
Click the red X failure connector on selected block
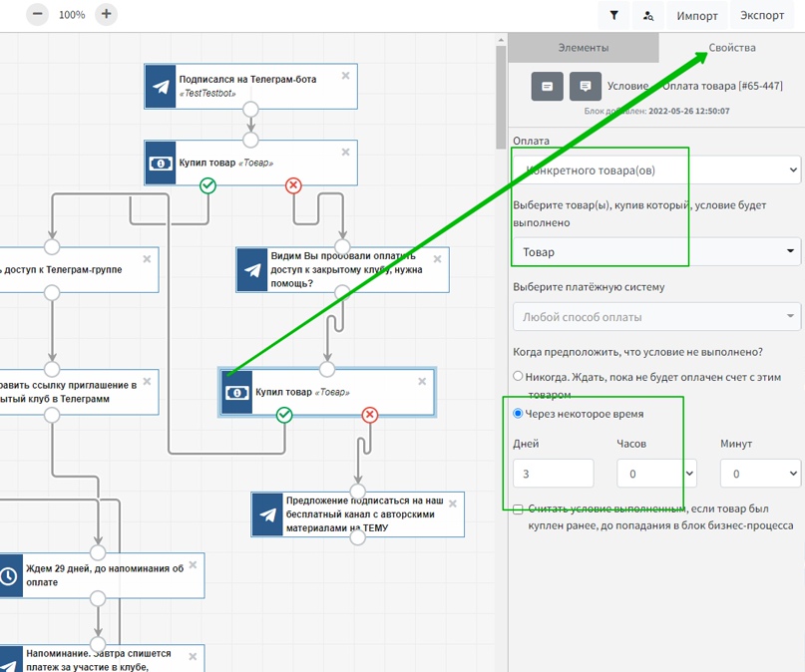tap(369, 415)
